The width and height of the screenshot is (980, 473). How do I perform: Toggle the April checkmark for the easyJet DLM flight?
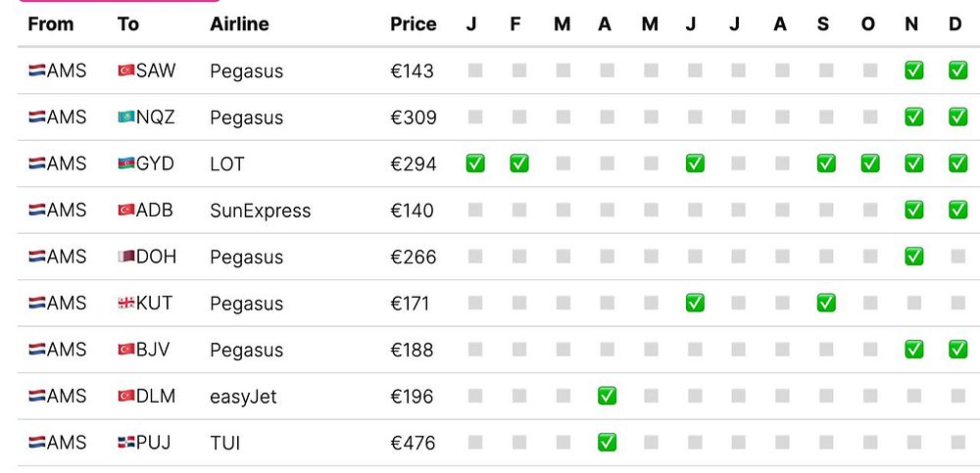pyautogui.click(x=607, y=397)
